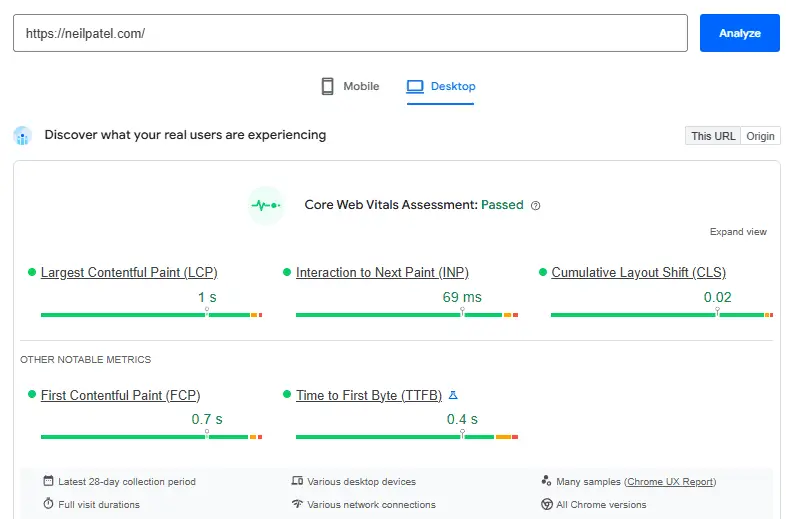Image resolution: width=786 pixels, height=519 pixels.
Task: Click the green status dot beside LCP
Action: click(32, 272)
